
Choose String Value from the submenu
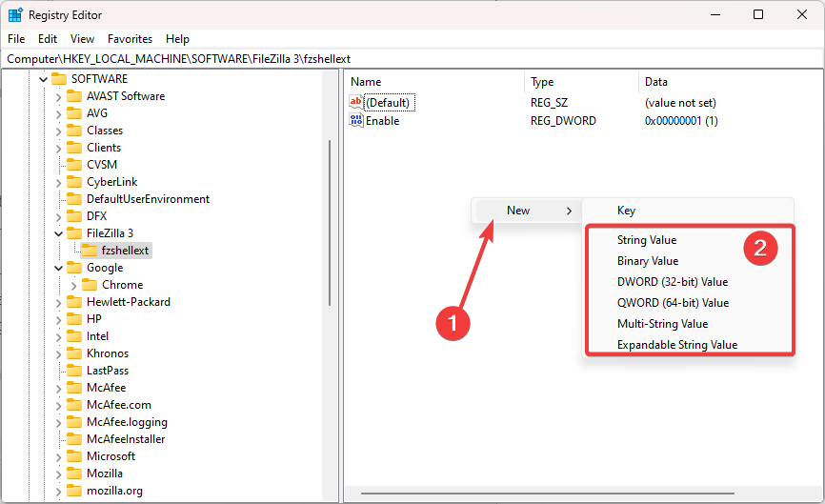click(x=647, y=240)
